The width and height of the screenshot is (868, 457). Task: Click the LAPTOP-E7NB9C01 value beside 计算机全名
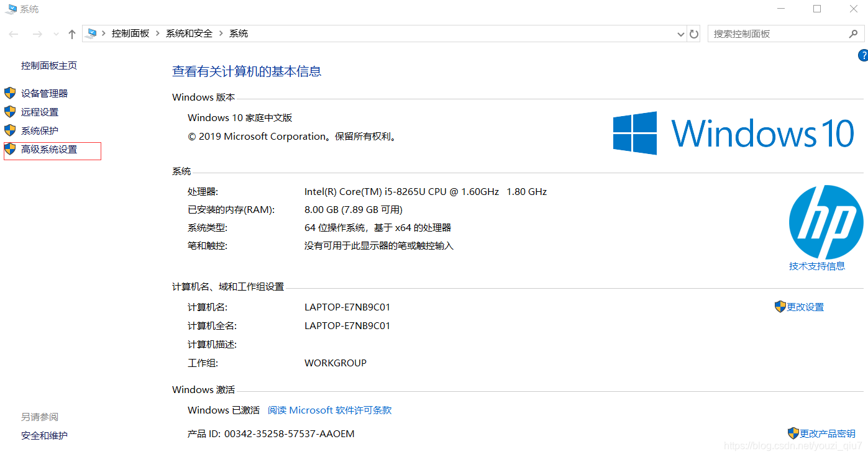coord(347,325)
